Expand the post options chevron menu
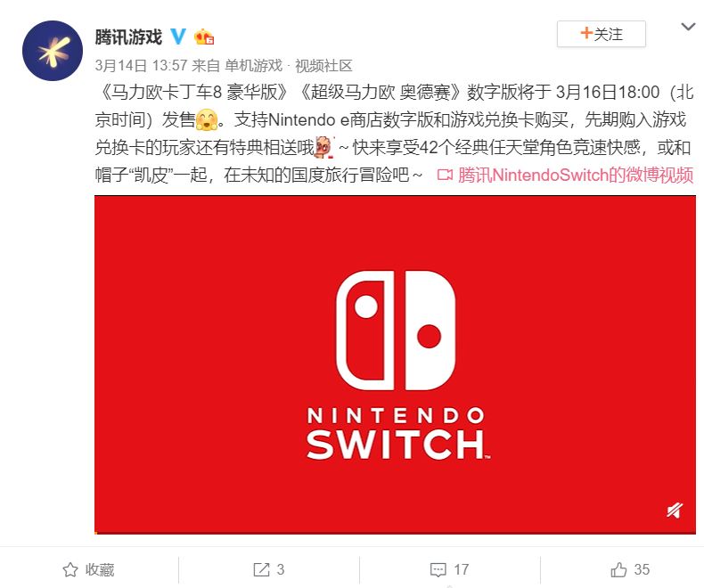The height and width of the screenshot is (588, 704). pyautogui.click(x=688, y=27)
